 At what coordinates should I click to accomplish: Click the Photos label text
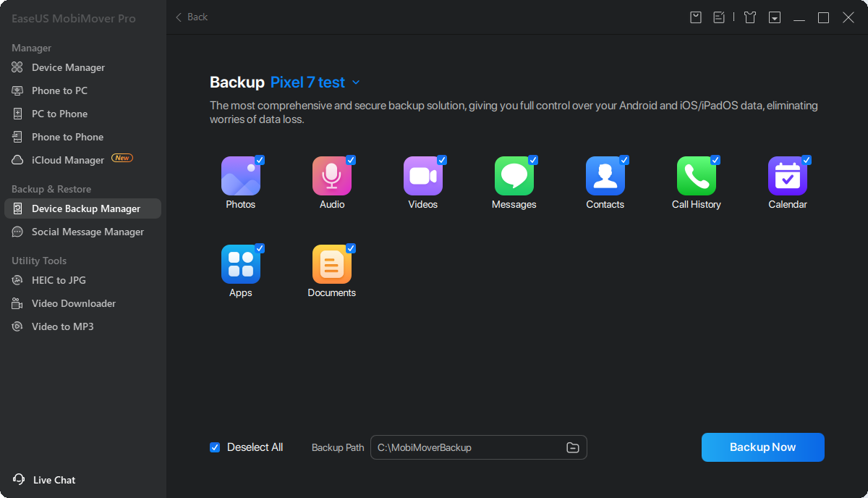(x=241, y=205)
